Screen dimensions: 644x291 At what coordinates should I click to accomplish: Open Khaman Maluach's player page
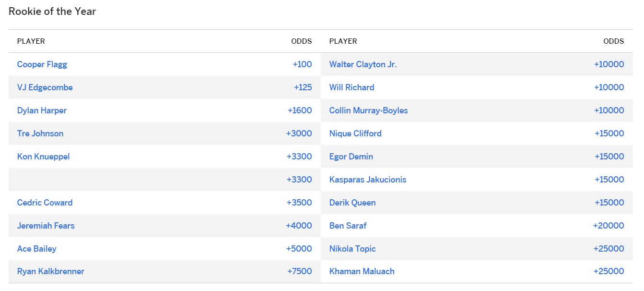pyautogui.click(x=362, y=271)
